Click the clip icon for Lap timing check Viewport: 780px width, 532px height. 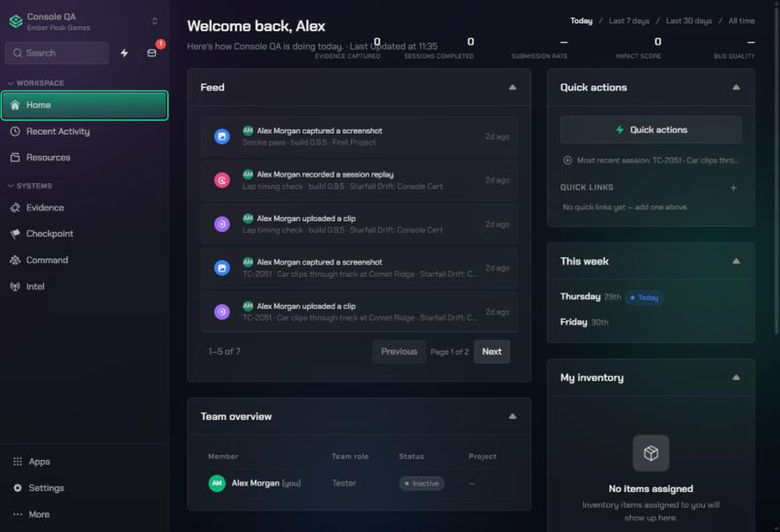[x=222, y=224]
